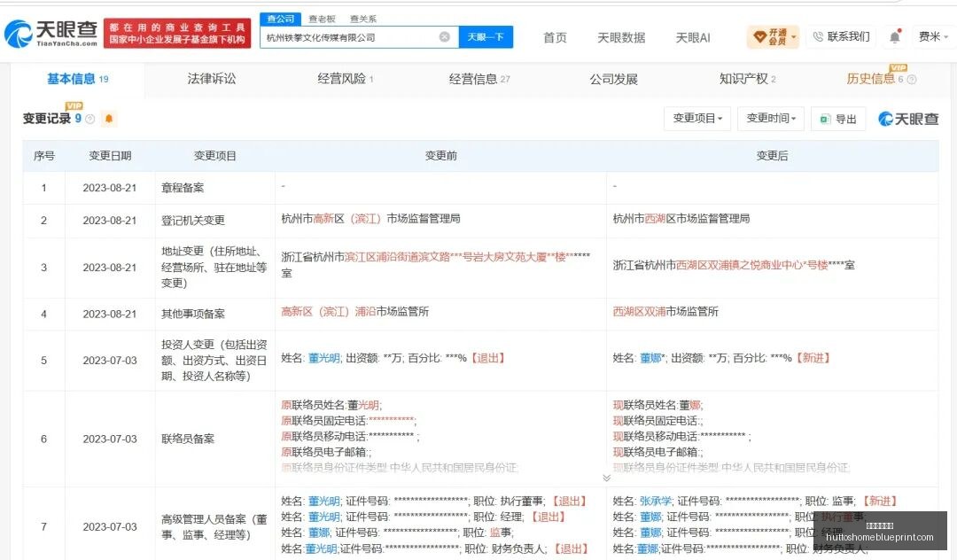Open the 变更项目 filter dropdown
Viewport: 957px width, 560px height.
(697, 119)
